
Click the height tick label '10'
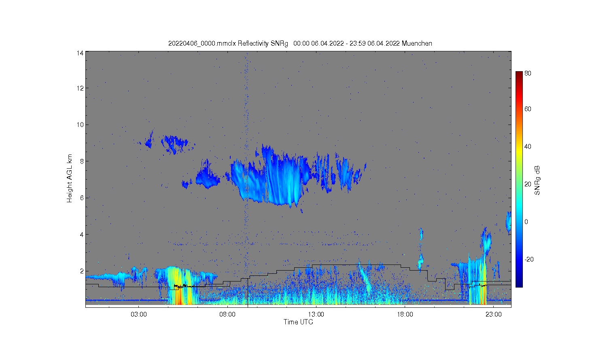click(x=80, y=125)
